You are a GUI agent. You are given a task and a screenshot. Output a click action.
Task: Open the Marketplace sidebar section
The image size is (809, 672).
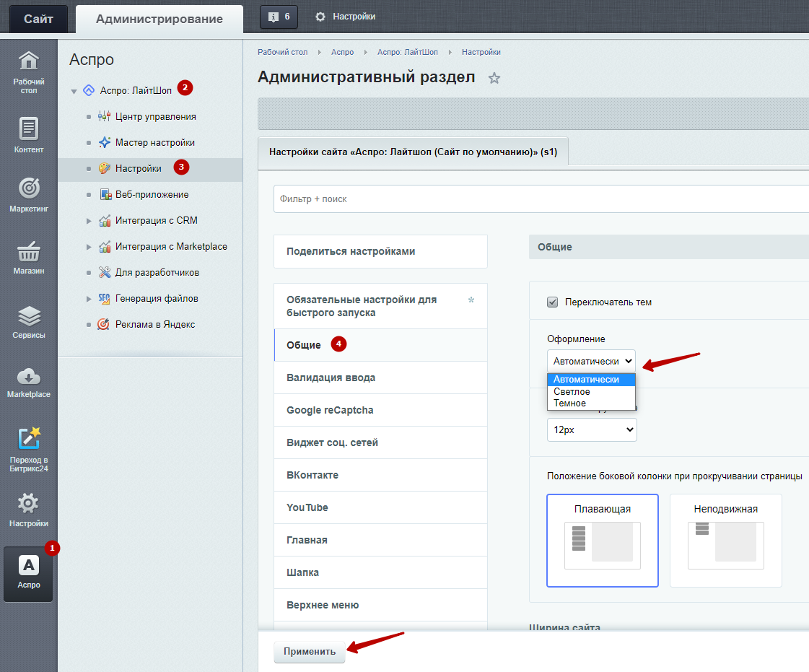point(28,383)
